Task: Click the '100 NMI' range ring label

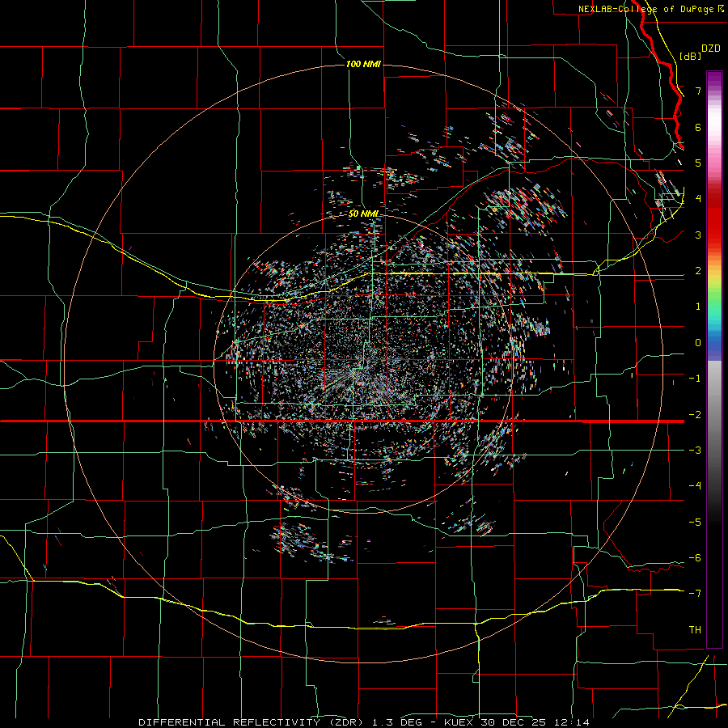Action: click(363, 64)
